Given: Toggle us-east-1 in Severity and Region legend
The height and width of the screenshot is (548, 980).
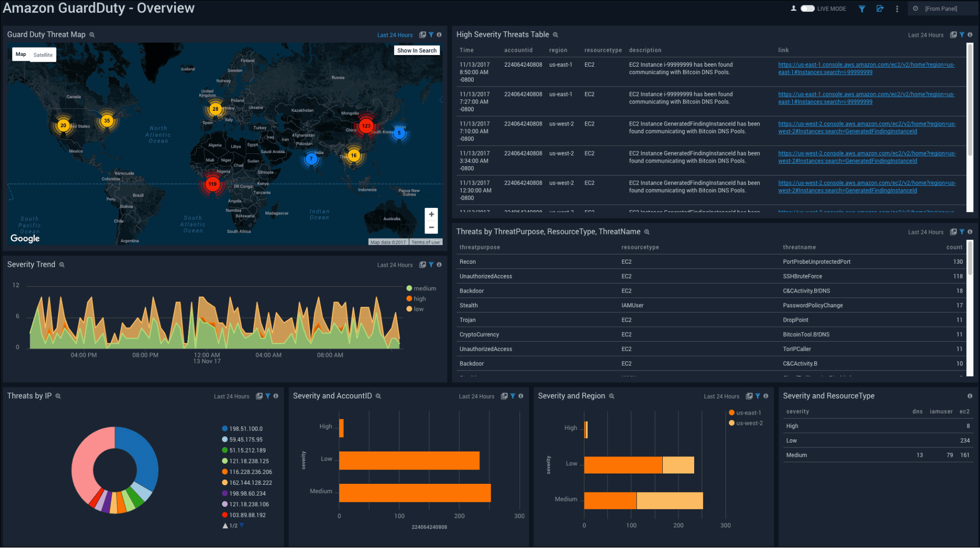Looking at the screenshot, I should coord(745,413).
